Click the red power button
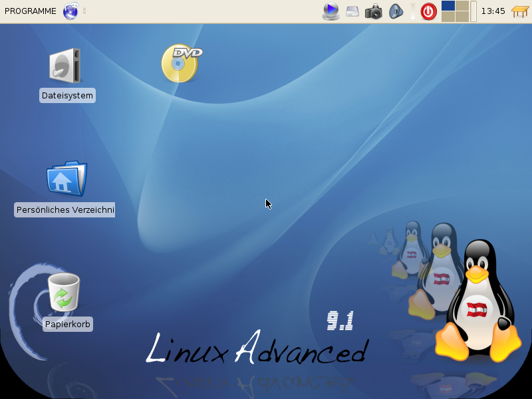Image resolution: width=532 pixels, height=399 pixels. point(429,11)
